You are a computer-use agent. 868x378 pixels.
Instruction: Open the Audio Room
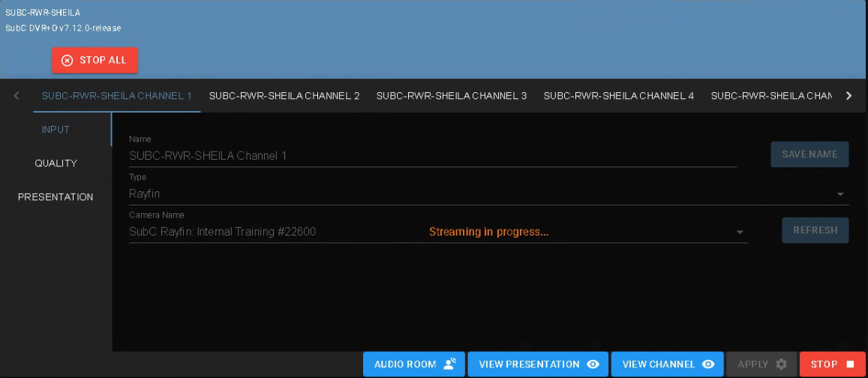click(x=414, y=364)
